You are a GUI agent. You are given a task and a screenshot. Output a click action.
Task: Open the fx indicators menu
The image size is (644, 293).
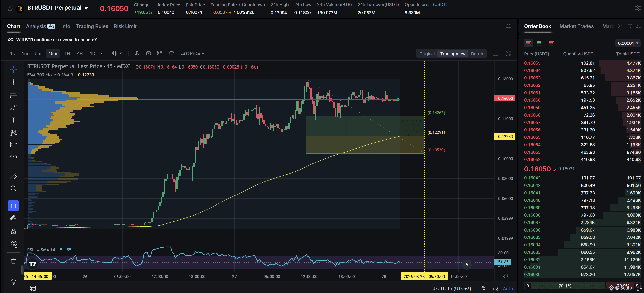point(137,53)
